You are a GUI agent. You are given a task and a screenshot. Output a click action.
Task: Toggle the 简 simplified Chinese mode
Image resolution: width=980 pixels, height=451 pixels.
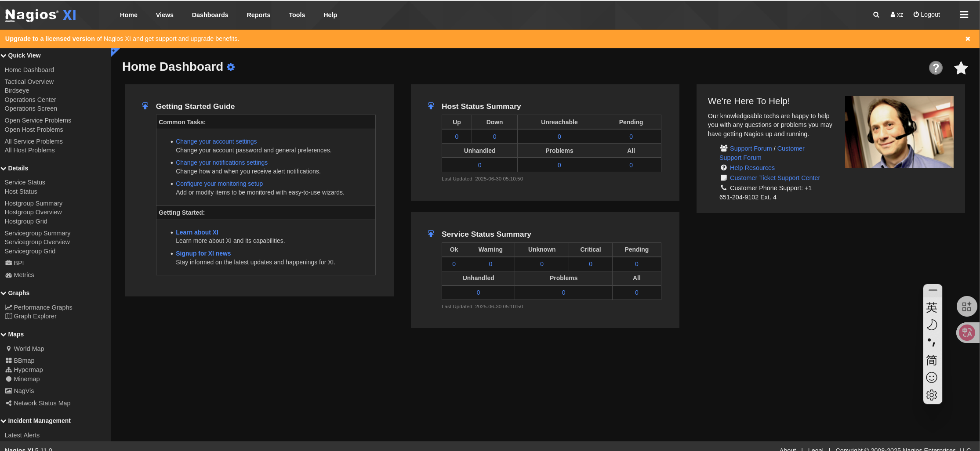pos(932,360)
